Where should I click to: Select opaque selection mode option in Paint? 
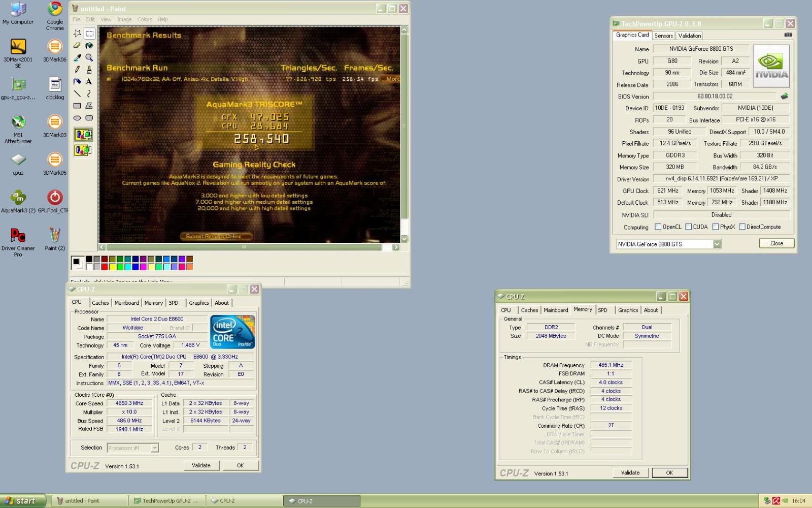click(x=83, y=135)
